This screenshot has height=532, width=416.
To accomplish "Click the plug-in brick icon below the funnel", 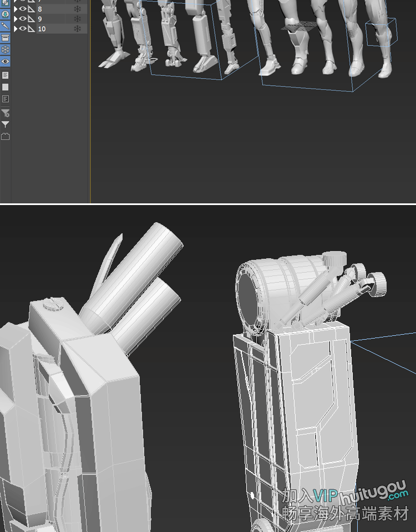I will point(5,136).
